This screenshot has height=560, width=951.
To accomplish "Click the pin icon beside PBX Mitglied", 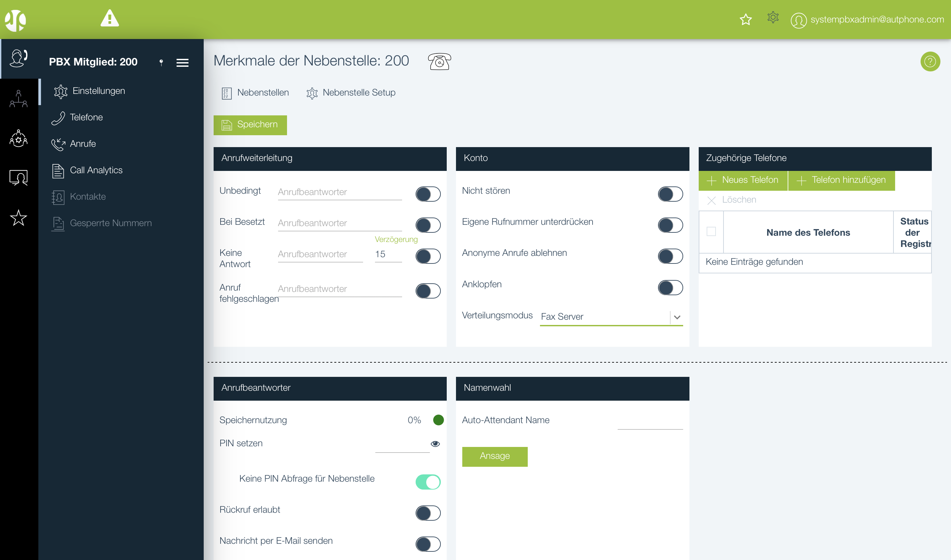I will [x=161, y=62].
